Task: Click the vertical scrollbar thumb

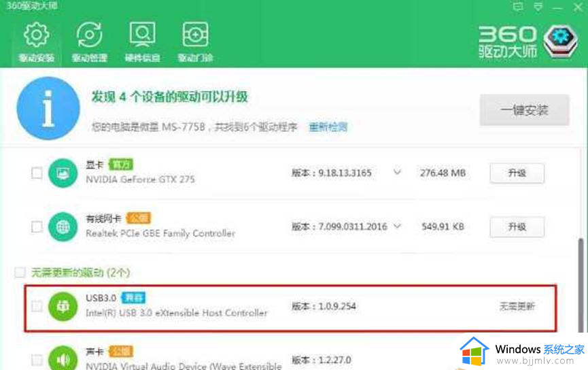Action: (581, 285)
